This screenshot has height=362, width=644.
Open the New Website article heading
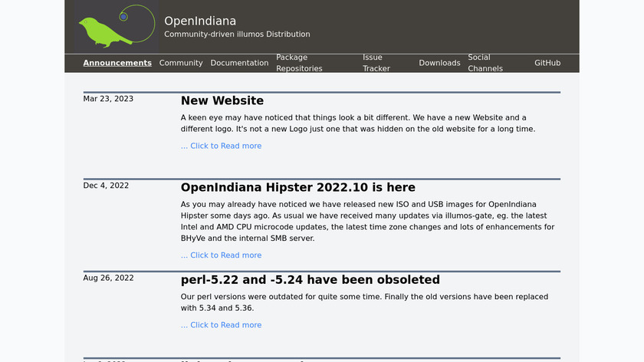coord(222,100)
